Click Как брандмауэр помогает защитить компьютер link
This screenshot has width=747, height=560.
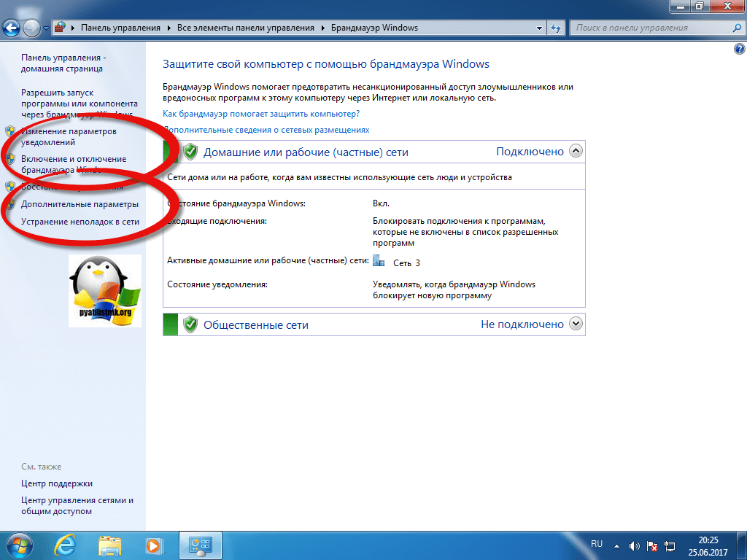(261, 114)
